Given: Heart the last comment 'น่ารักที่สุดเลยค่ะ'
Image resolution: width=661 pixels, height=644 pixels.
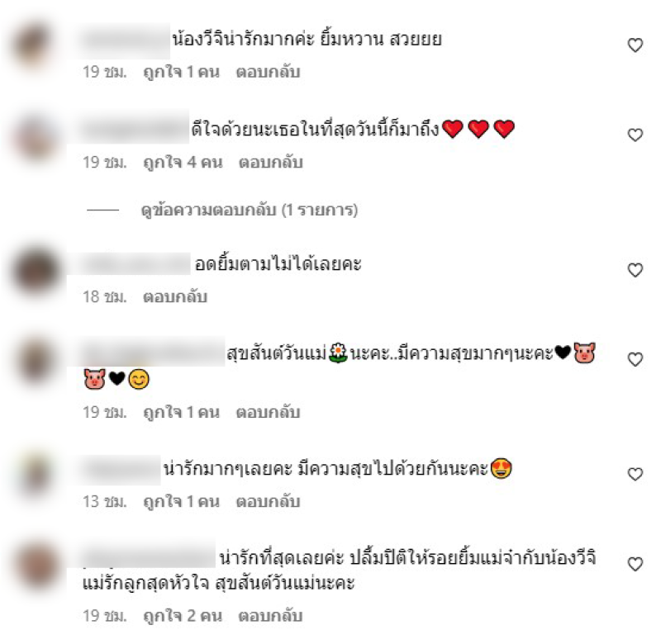Looking at the screenshot, I should pyautogui.click(x=635, y=564).
